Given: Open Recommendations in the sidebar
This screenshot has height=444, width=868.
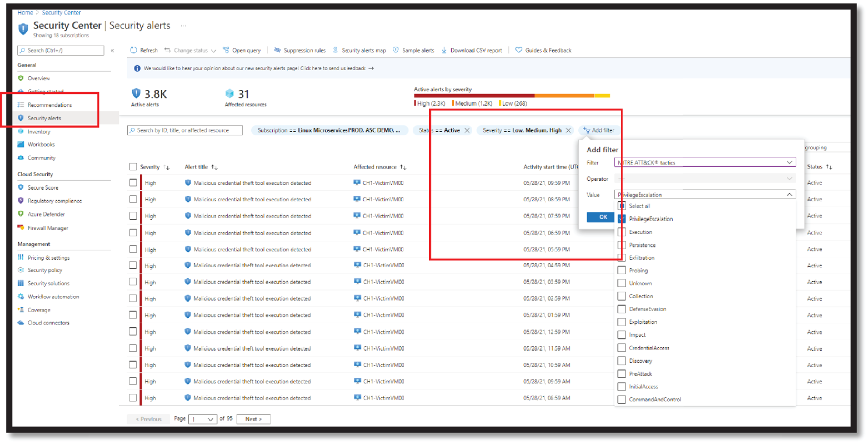Looking at the screenshot, I should [50, 105].
